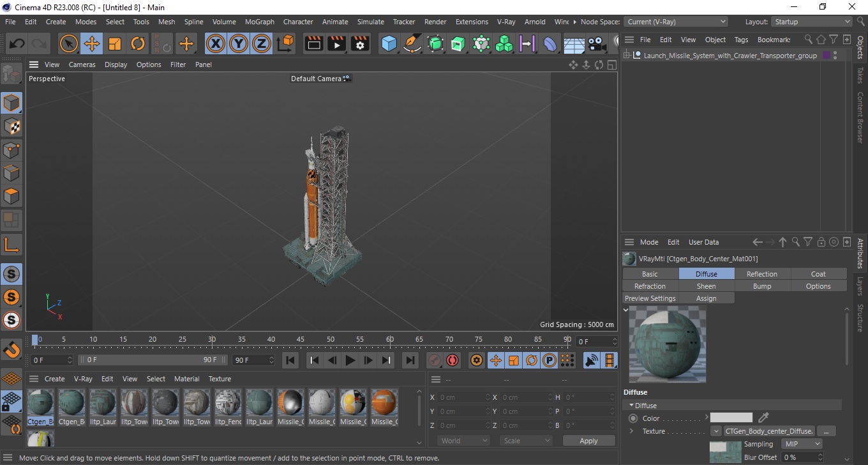Collapse the material preview chevron

coord(626,310)
